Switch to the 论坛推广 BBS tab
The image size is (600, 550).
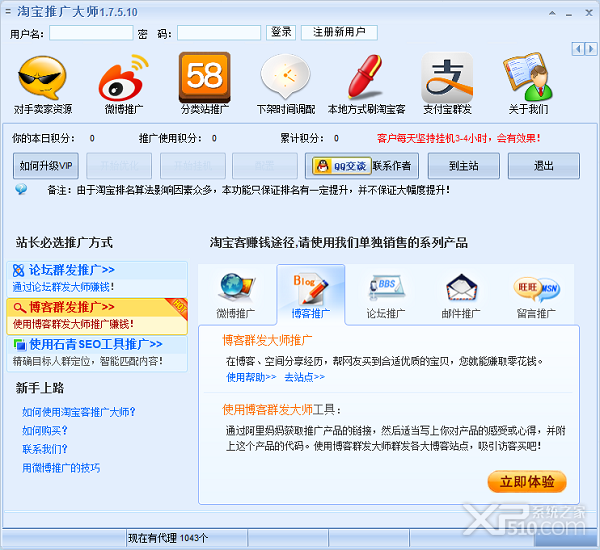[x=386, y=296]
